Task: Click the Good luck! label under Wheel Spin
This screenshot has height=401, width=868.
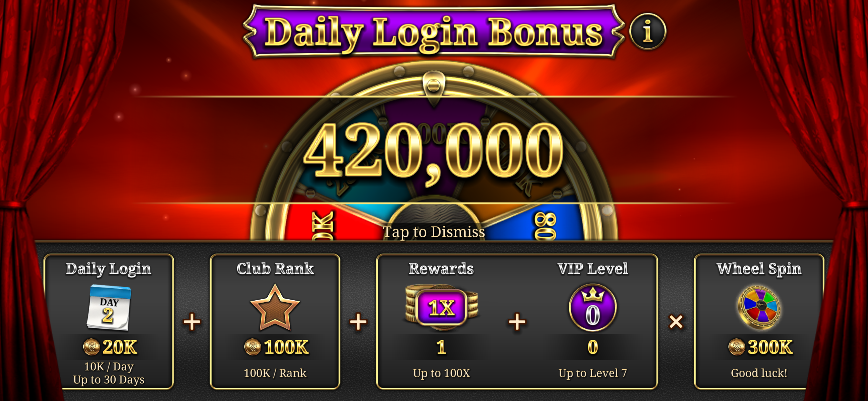Action: 759,373
